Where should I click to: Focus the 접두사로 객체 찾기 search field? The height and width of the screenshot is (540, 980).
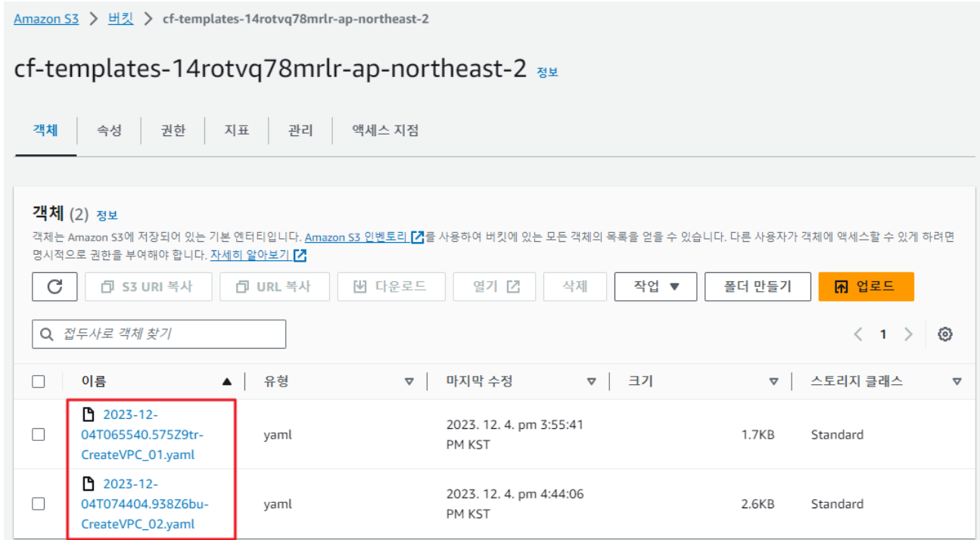(159, 334)
